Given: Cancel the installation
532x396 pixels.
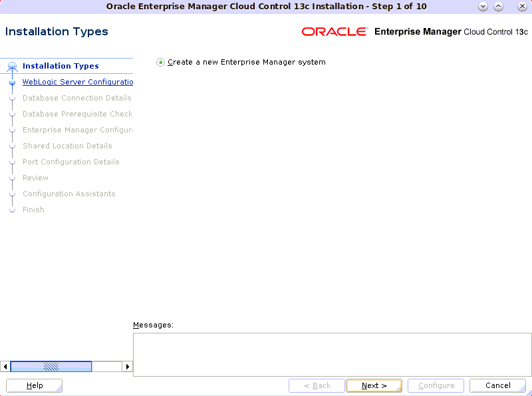Looking at the screenshot, I should [x=497, y=385].
